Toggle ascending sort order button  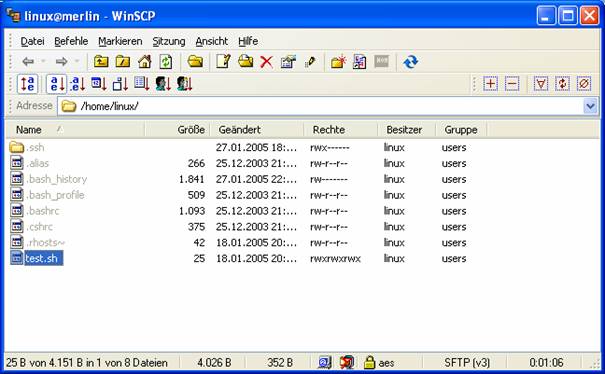click(x=27, y=84)
